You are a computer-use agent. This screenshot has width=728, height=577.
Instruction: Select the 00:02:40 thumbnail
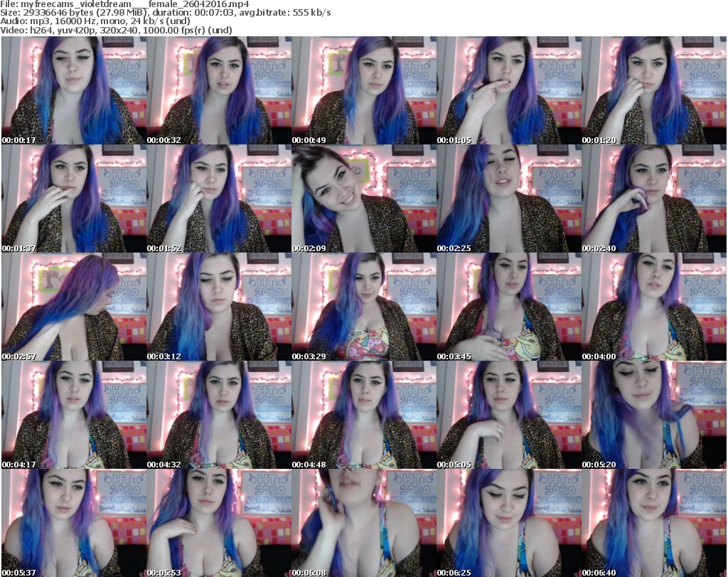tap(654, 198)
